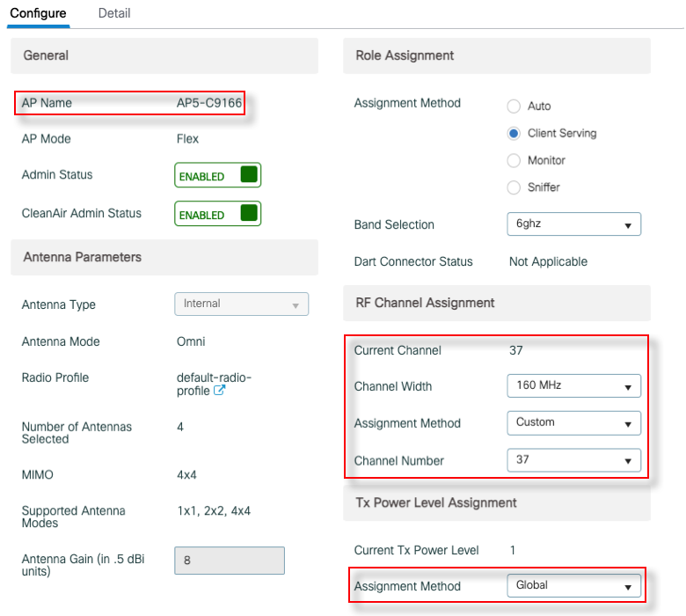Image resolution: width=686 pixels, height=616 pixels.
Task: Select the Client Serving radio option
Action: tap(514, 134)
